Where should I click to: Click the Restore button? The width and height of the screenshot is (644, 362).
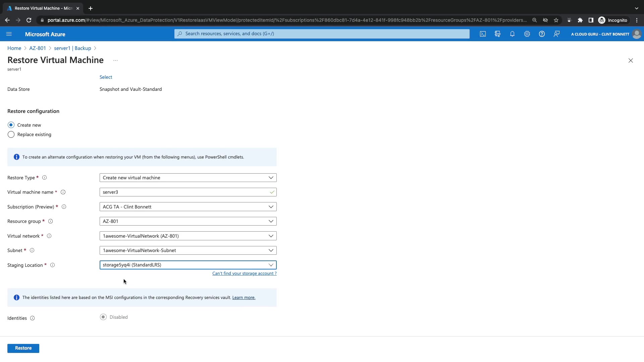tap(23, 348)
